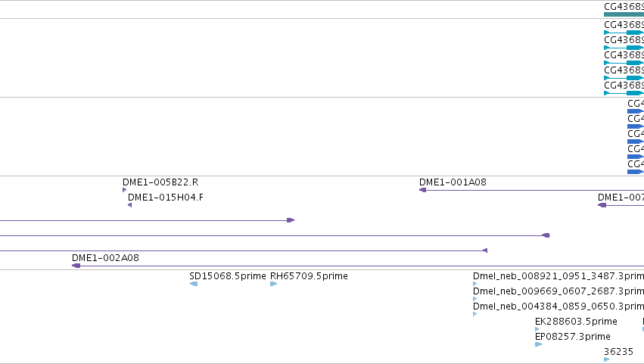Viewport: 644px width, 364px height.
Task: Click the arrow glyph under DME1-015H04.F
Action: [x=130, y=205]
